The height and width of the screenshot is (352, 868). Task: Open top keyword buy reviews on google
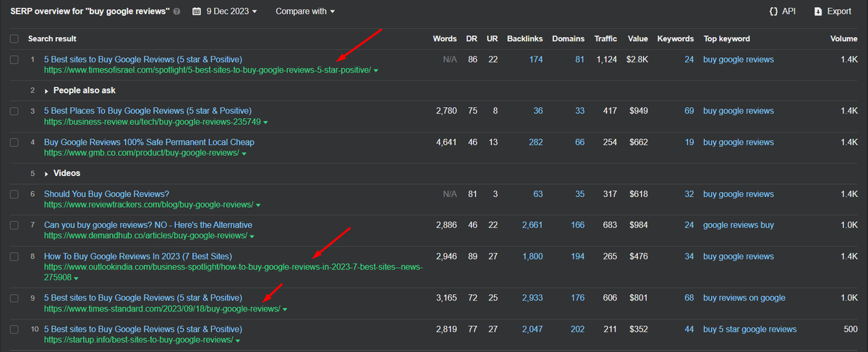pos(744,298)
